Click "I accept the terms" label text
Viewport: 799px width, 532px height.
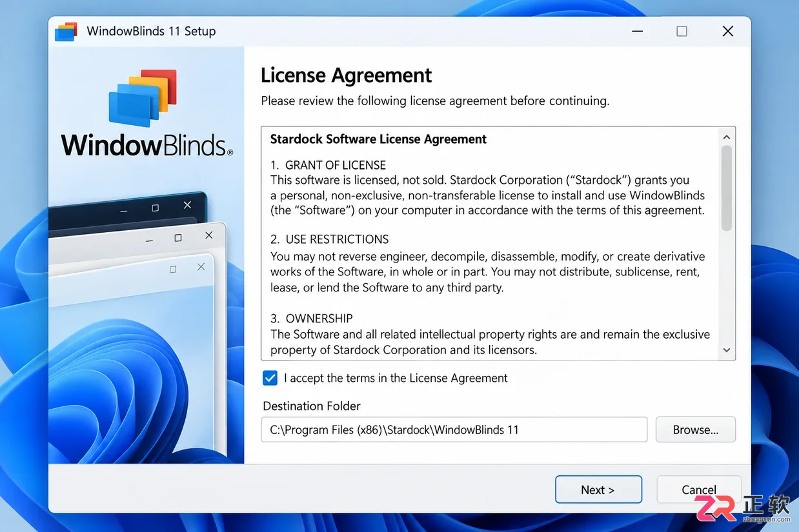[396, 379]
